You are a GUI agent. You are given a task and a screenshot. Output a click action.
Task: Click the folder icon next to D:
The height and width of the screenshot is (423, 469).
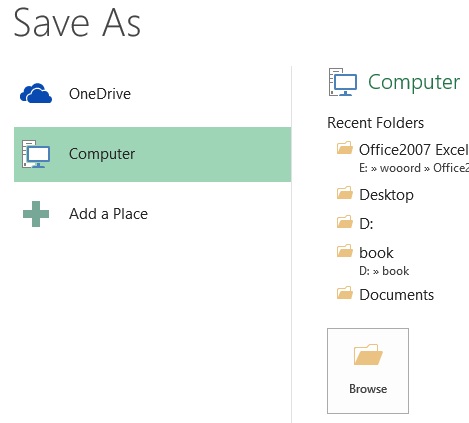345,222
